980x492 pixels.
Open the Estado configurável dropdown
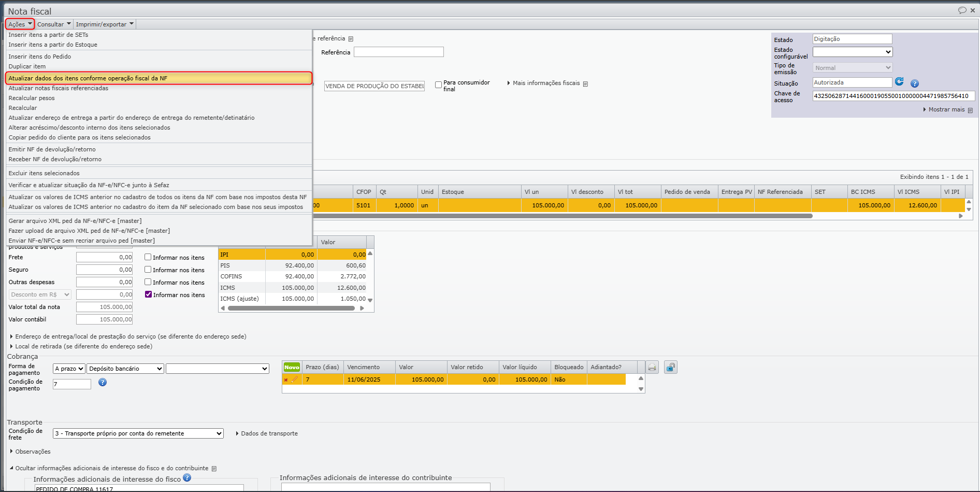pos(853,52)
